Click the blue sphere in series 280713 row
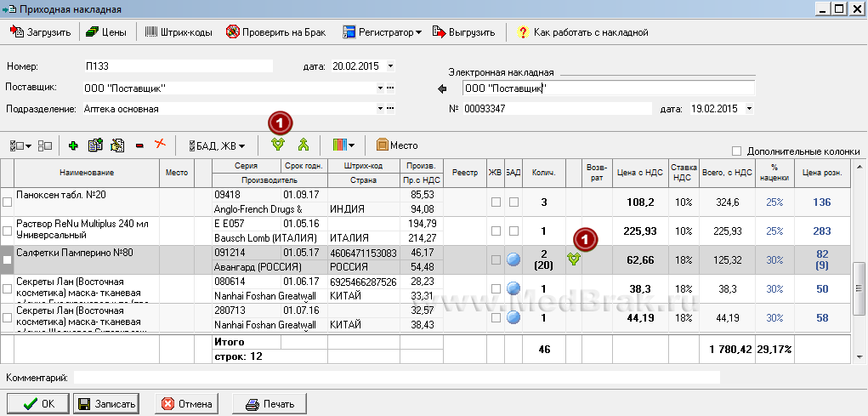This screenshot has width=868, height=416. tap(513, 316)
